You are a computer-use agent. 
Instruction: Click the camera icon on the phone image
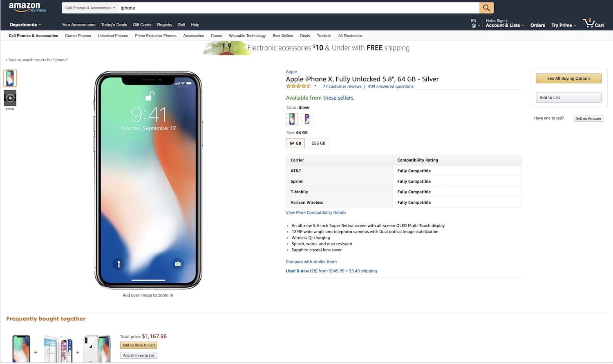pyautogui.click(x=178, y=264)
